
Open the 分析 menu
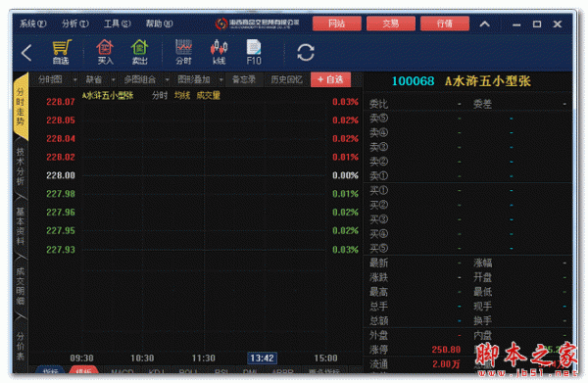pos(75,24)
